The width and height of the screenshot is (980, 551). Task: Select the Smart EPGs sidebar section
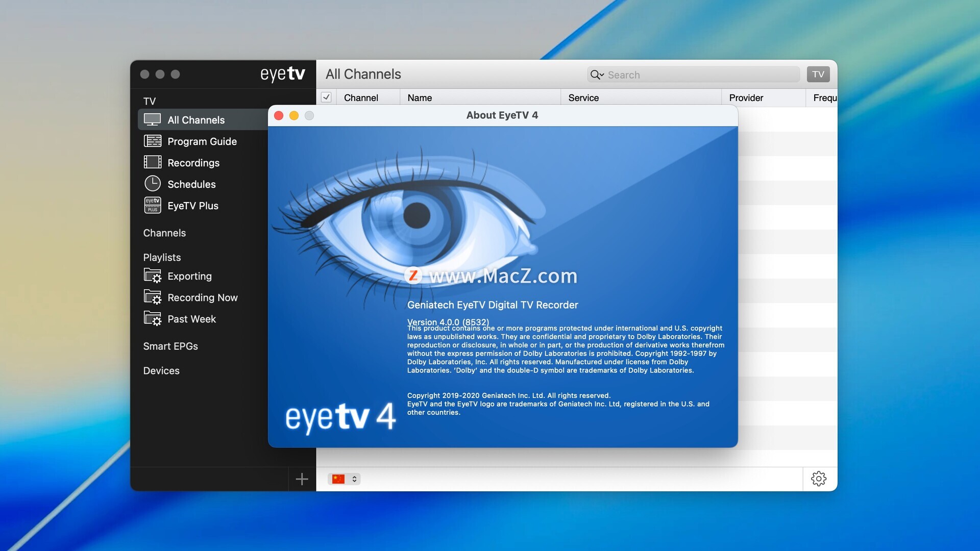pos(170,346)
